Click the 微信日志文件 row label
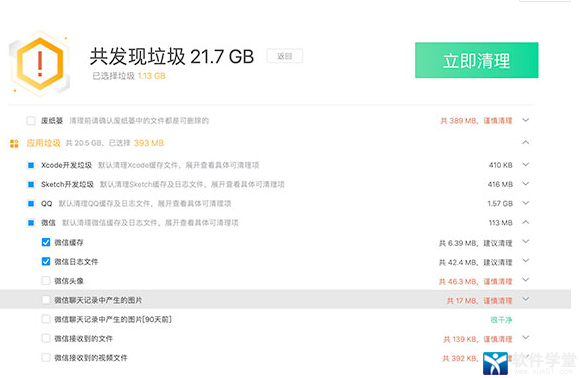Image resolution: width=580 pixels, height=378 pixels. point(76,262)
